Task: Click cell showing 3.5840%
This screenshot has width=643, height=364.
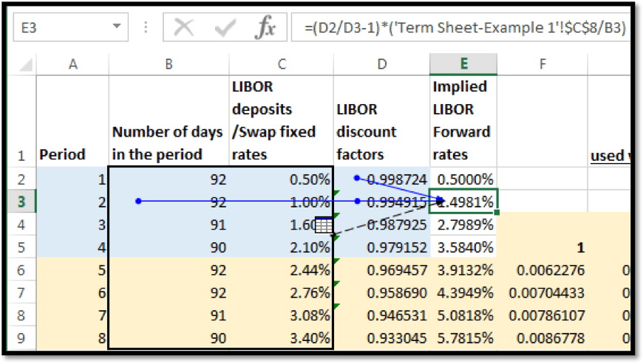Action: [463, 247]
